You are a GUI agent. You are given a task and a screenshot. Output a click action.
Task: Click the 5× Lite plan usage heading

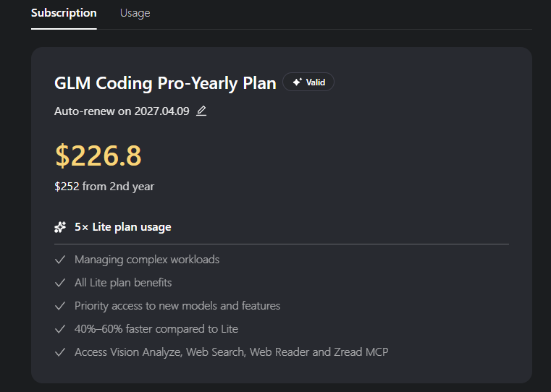[x=123, y=227]
